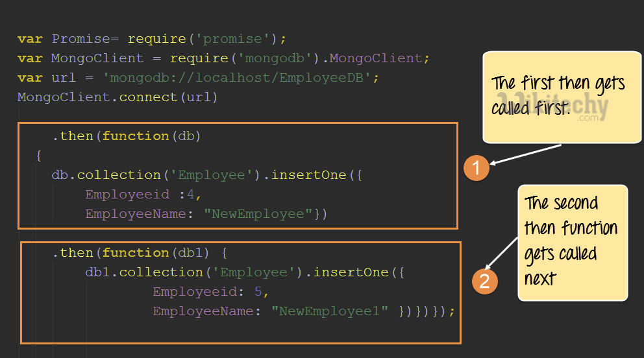Click insertOne in the db1.collection call

pos(351,272)
